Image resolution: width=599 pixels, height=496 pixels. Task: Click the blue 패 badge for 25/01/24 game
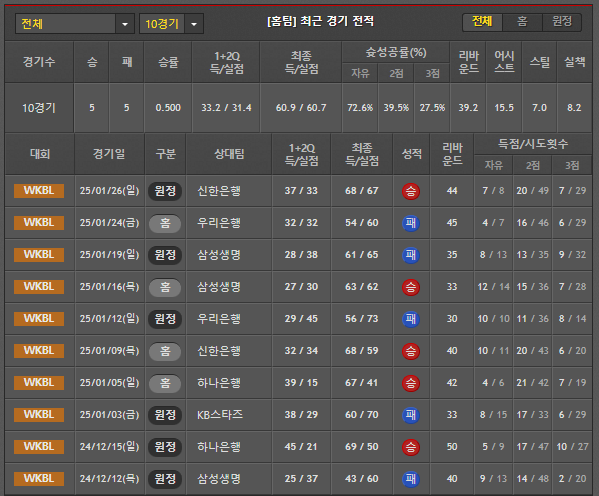tap(411, 223)
